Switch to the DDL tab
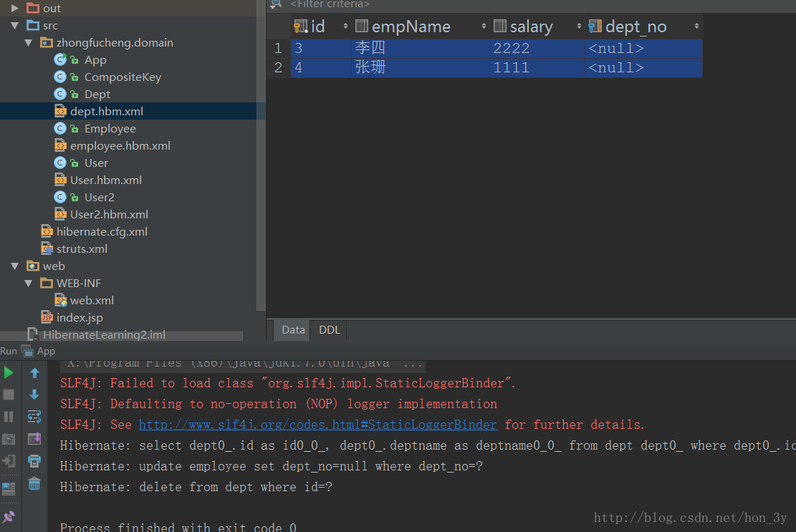The image size is (796, 532). [329, 330]
